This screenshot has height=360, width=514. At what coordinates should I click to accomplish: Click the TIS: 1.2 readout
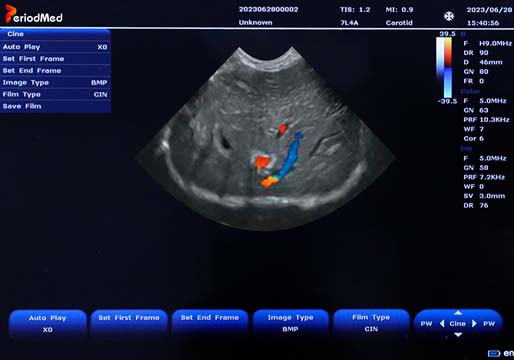tap(355, 10)
